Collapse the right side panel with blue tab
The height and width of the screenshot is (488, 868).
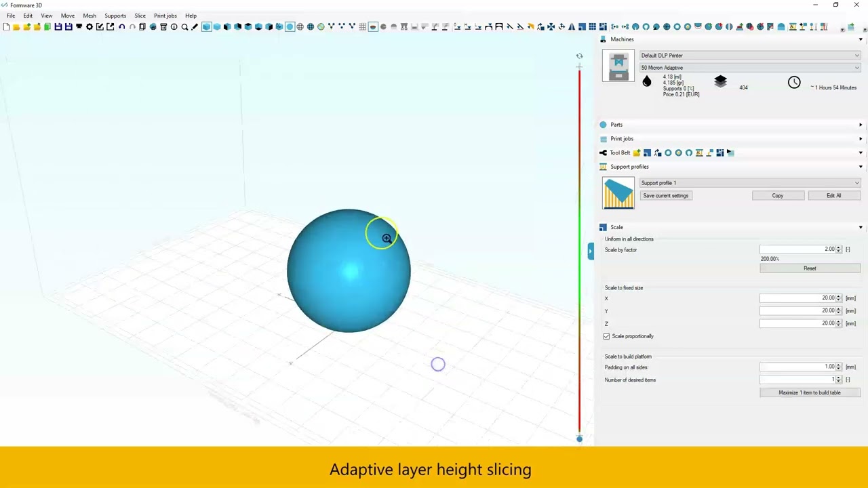coord(591,251)
